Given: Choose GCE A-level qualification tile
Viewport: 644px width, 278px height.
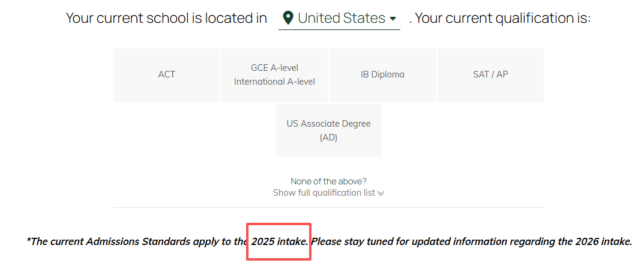Looking at the screenshot, I should [274, 74].
